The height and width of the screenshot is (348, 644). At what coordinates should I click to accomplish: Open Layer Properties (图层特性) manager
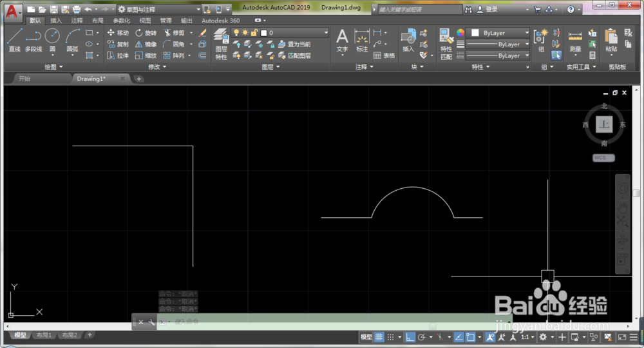[222, 44]
